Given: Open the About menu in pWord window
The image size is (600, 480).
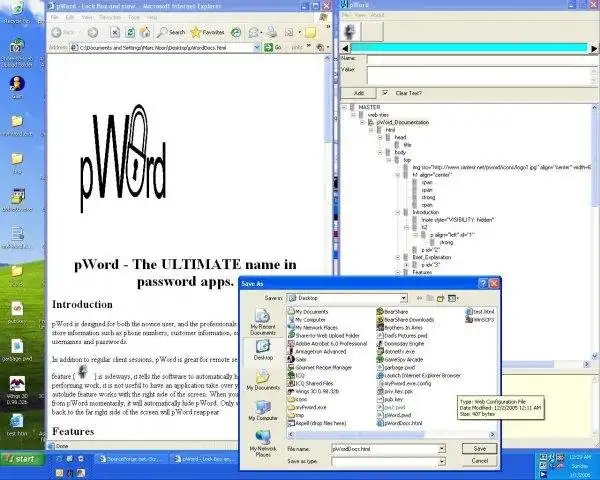Looking at the screenshot, I should click(378, 15).
